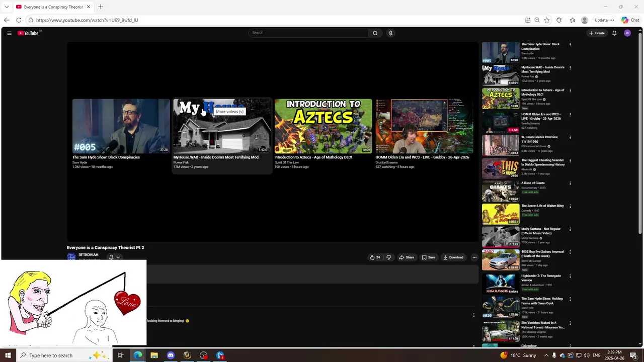This screenshot has width=644, height=362.
Task: Select Holding Frame with Owen Cook thumbnail
Action: click(501, 306)
